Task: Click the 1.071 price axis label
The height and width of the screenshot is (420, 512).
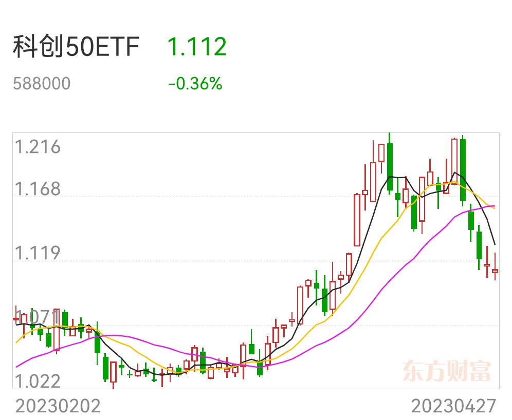Action: tap(37, 317)
